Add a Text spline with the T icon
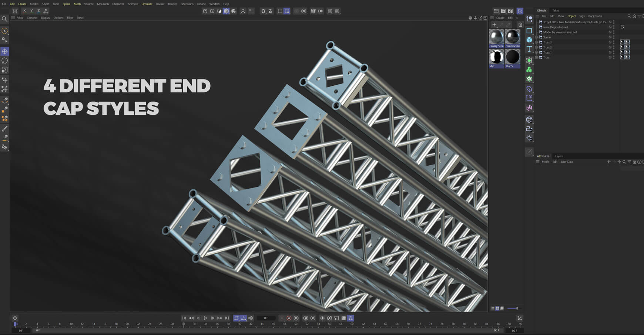The height and width of the screenshot is (335, 644). coord(529,49)
